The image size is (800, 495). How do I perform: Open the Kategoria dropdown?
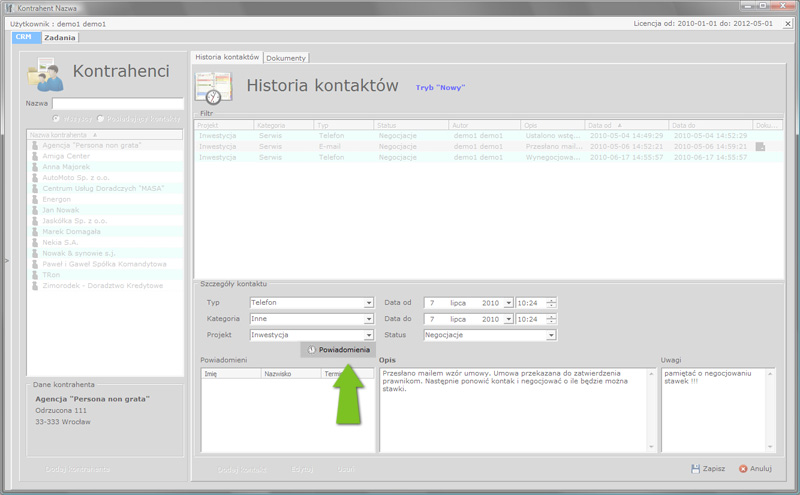coord(368,319)
